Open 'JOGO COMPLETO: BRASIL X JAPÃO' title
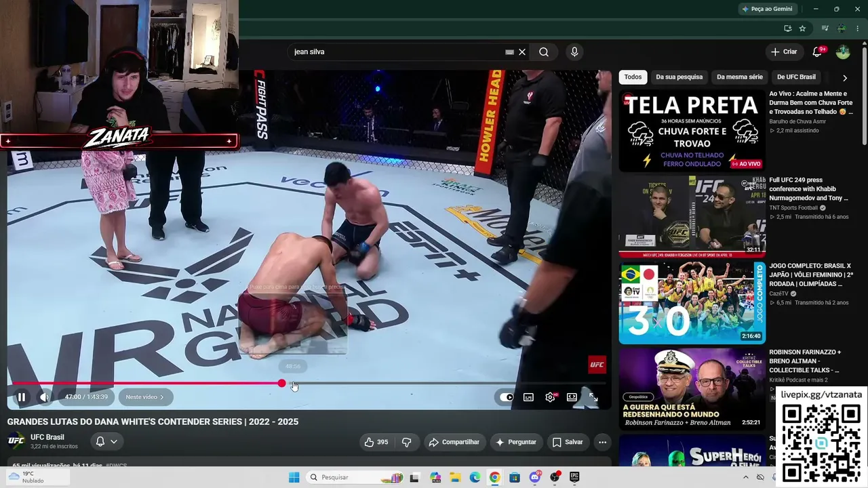Screen dimensions: 868x488 (x=810, y=275)
